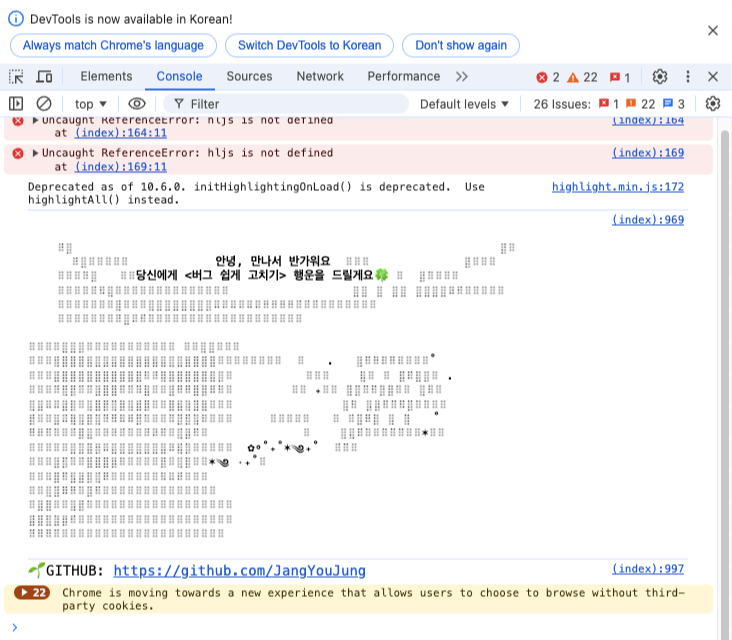The height and width of the screenshot is (640, 732).
Task: Click the GITHUB: label text
Action: pos(75,570)
